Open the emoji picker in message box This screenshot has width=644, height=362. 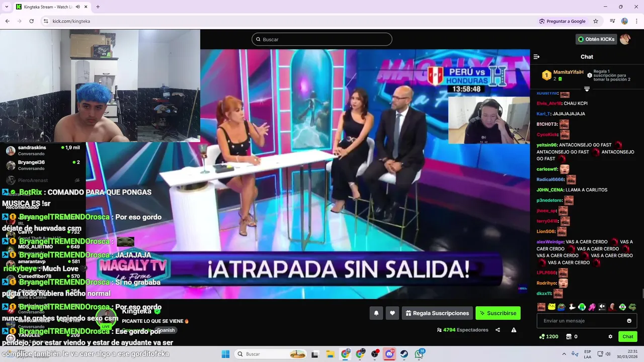tap(629, 321)
